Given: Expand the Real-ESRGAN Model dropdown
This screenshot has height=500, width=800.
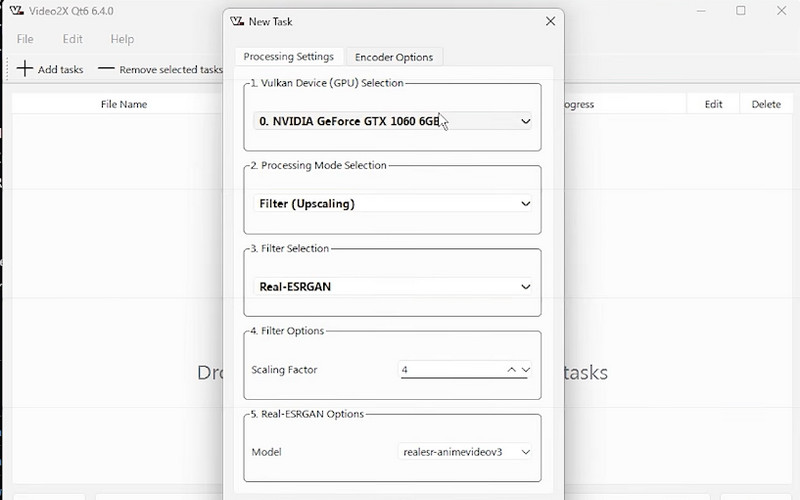Looking at the screenshot, I should tap(465, 452).
